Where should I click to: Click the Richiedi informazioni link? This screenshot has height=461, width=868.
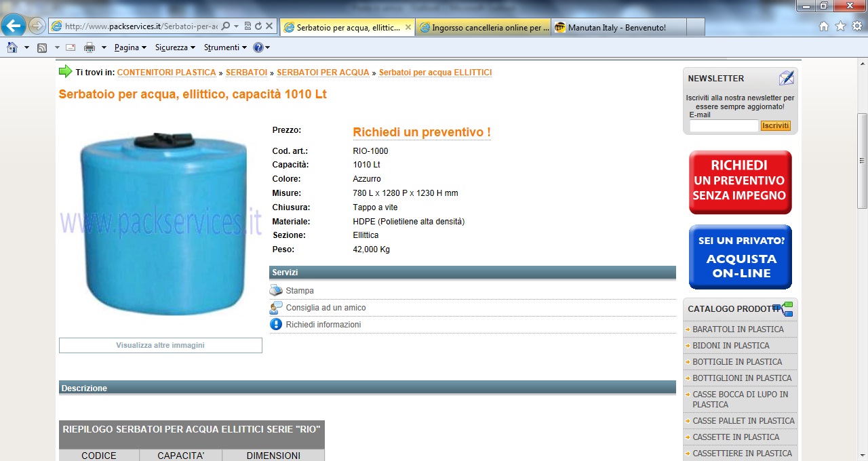(323, 325)
